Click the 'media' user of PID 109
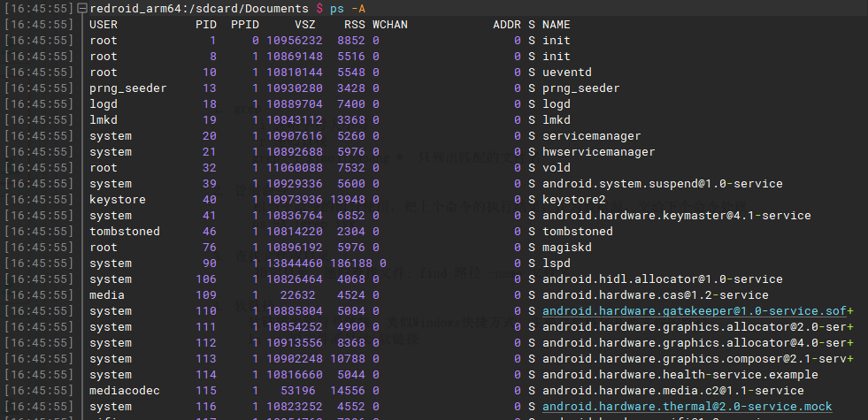The image size is (868, 420). click(107, 295)
